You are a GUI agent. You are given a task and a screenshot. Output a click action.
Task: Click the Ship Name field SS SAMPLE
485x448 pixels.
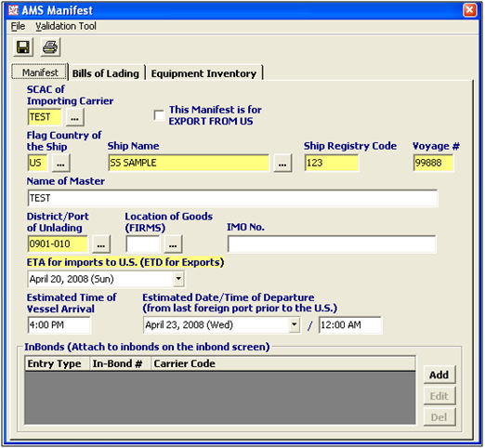tap(189, 163)
